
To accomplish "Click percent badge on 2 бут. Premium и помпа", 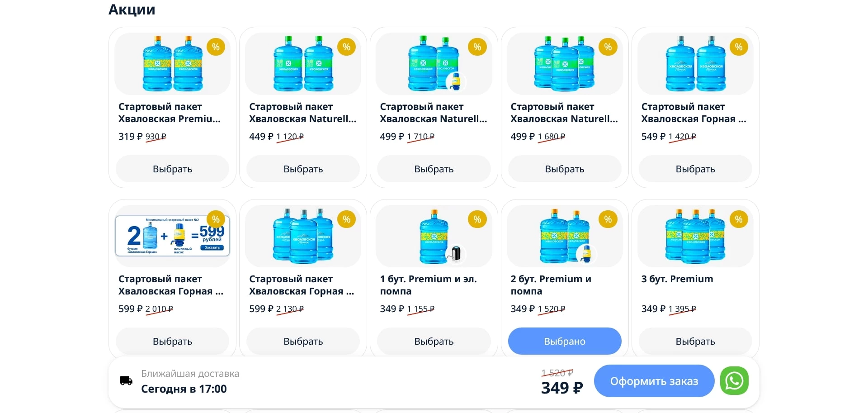I will (608, 219).
